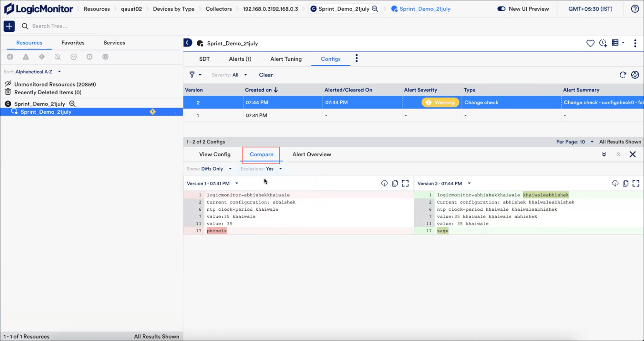
Task: Select the Compare tab
Action: pos(261,154)
